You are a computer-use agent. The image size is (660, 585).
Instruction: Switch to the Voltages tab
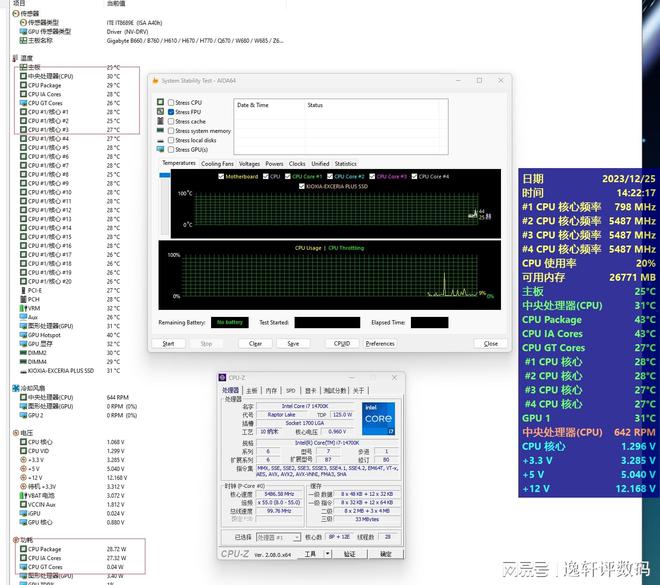click(x=249, y=164)
